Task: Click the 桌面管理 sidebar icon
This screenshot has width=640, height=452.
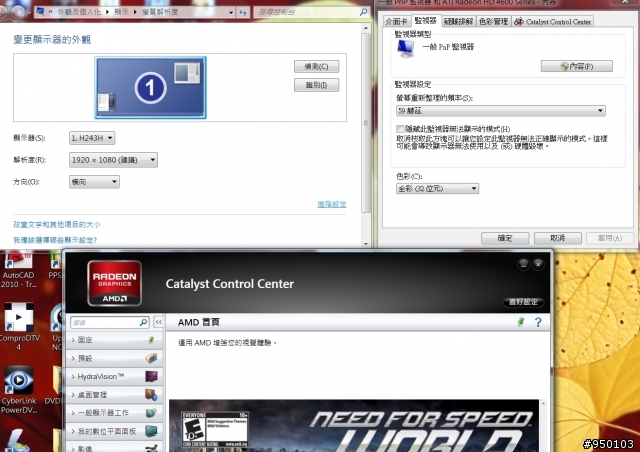Action: (x=151, y=394)
